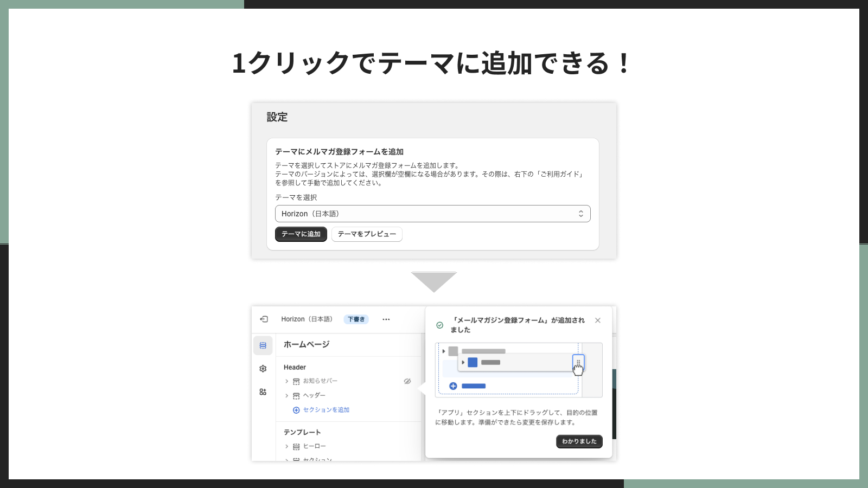This screenshot has width=868, height=488.
Task: Click the お知らせバー section icon
Action: point(296,381)
